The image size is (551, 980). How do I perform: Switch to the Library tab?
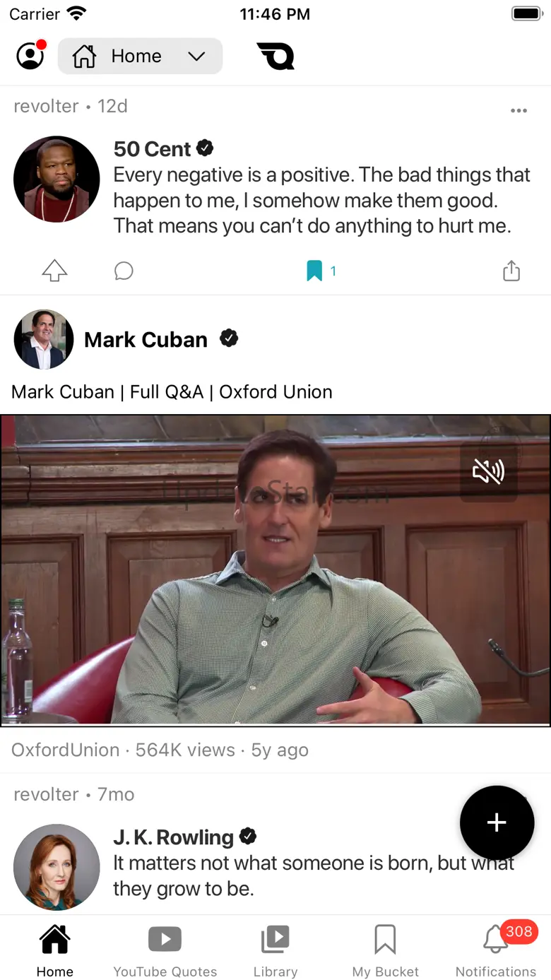[275, 950]
